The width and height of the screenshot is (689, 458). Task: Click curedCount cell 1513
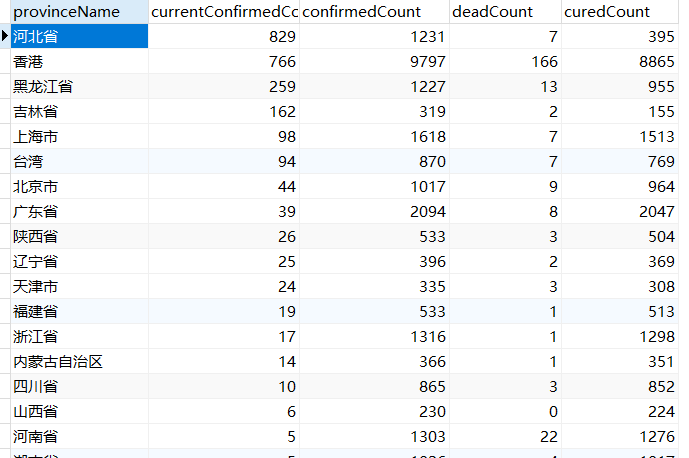[x=620, y=136]
